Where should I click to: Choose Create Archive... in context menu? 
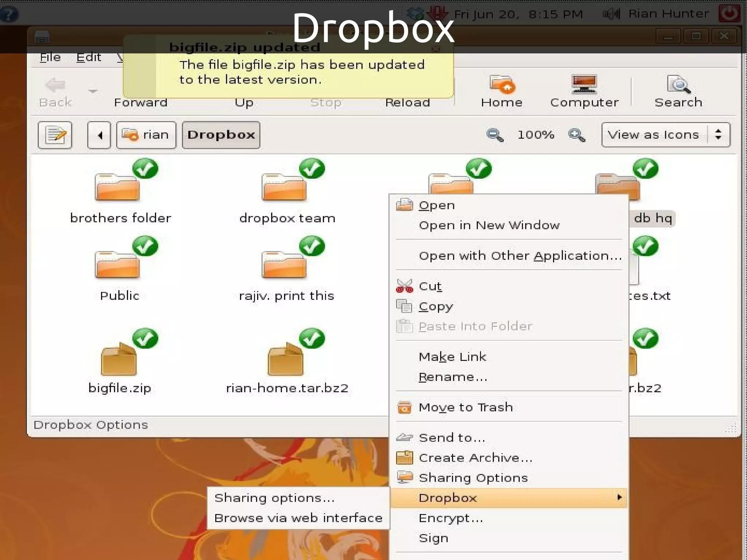509,457
